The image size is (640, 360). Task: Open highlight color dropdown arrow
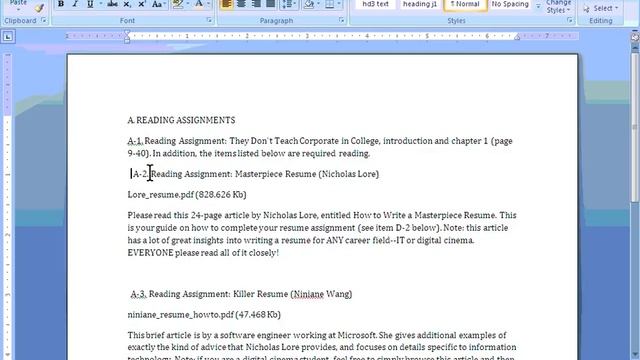pyautogui.click(x=188, y=4)
